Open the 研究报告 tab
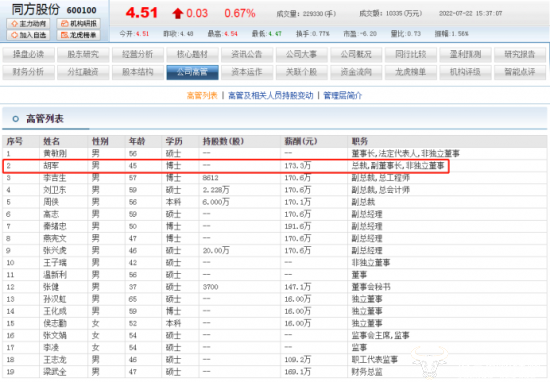This screenshot has width=550, height=382. pyautogui.click(x=520, y=54)
